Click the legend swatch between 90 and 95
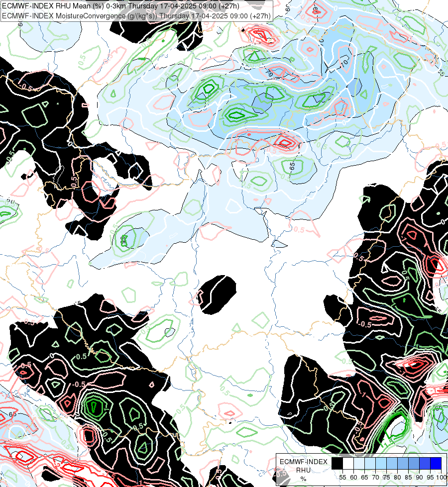This screenshot has width=448, height=487. (425, 463)
